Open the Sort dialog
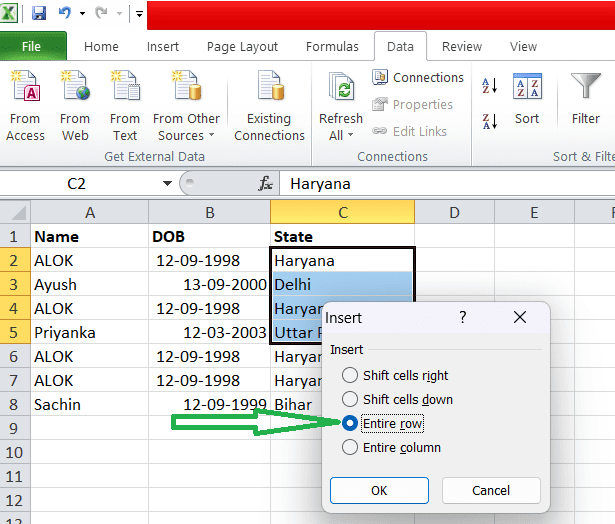This screenshot has height=524, width=615. click(x=527, y=100)
